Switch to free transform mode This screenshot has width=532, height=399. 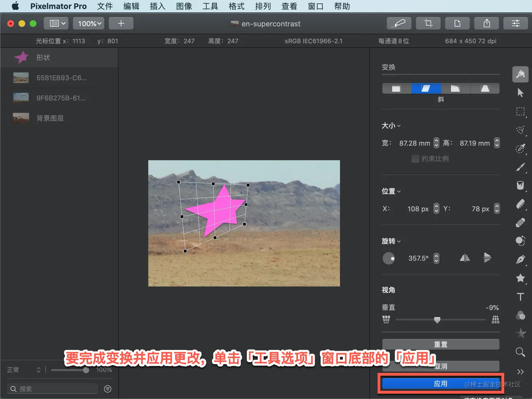click(x=397, y=88)
